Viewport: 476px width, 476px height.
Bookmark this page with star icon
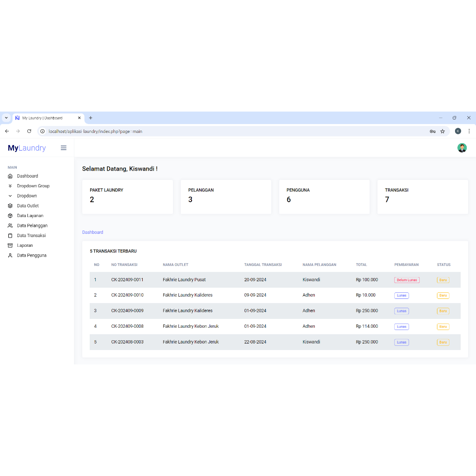pos(443,132)
